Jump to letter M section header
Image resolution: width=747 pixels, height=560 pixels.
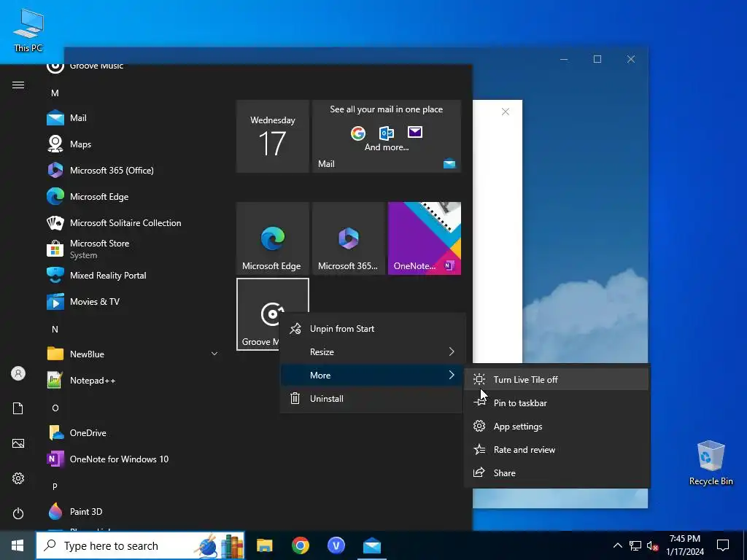[x=55, y=93]
